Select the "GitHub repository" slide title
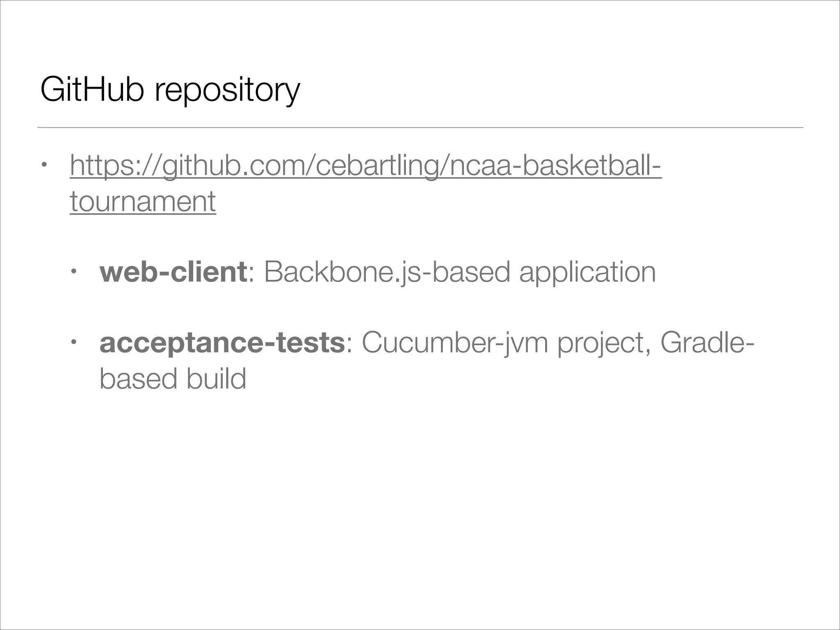The width and height of the screenshot is (840, 630). [x=170, y=90]
